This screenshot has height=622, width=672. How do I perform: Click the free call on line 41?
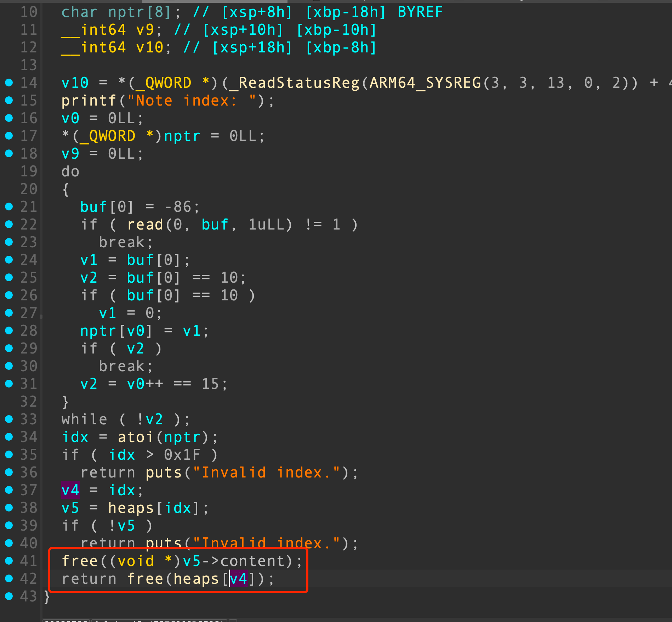(x=80, y=561)
